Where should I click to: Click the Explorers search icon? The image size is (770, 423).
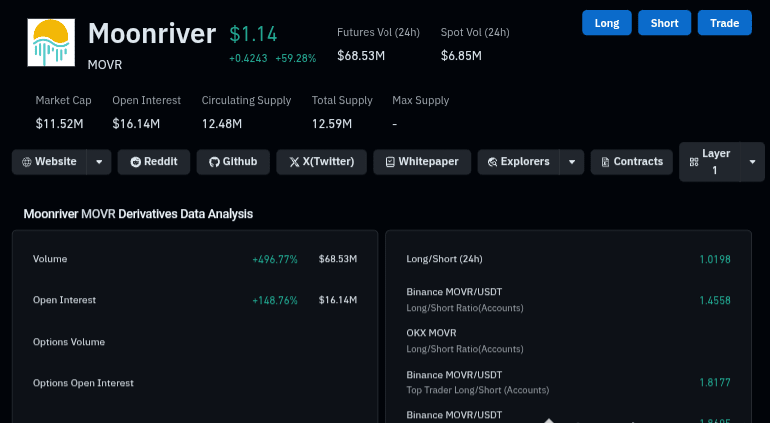click(493, 162)
